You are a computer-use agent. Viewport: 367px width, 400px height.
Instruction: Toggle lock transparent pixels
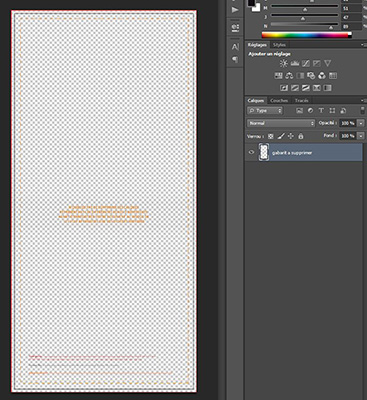271,136
